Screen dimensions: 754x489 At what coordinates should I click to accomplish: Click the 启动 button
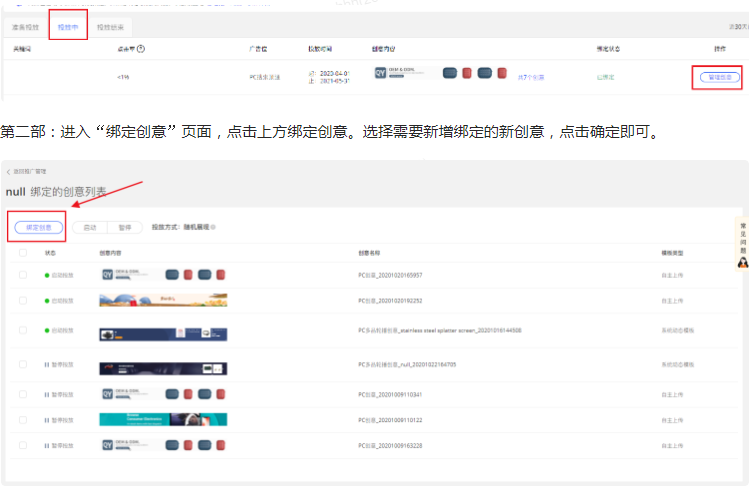pyautogui.click(x=92, y=227)
